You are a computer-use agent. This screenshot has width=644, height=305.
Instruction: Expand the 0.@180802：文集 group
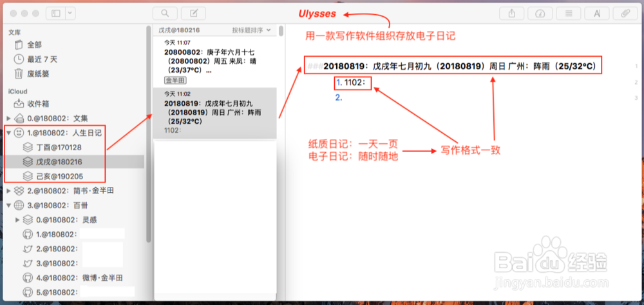pos(9,119)
